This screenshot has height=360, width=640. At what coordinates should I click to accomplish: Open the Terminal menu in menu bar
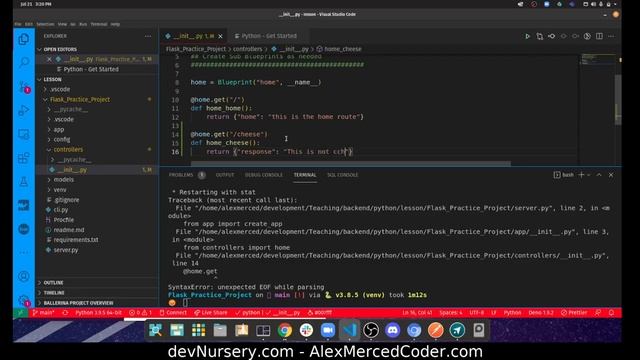[x=99, y=24]
